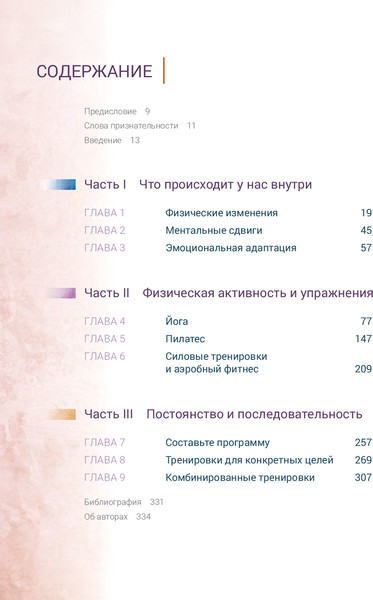This screenshot has width=373, height=600.
Task: Click page number 307
Action: click(x=363, y=478)
